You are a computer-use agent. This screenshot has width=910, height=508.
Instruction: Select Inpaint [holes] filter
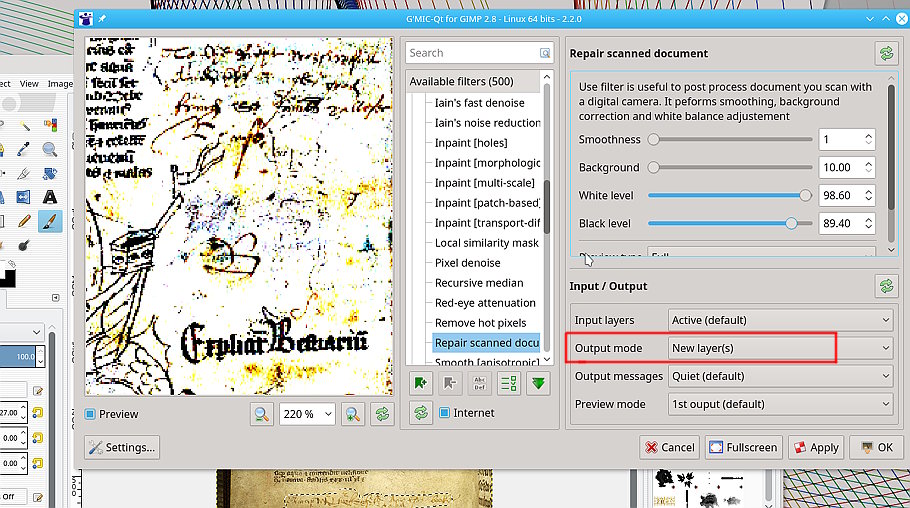471,143
